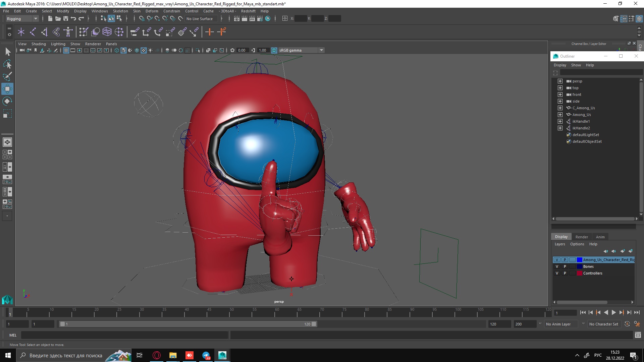
Task: Open the Rigging menu set dropdown
Action: click(22, 19)
